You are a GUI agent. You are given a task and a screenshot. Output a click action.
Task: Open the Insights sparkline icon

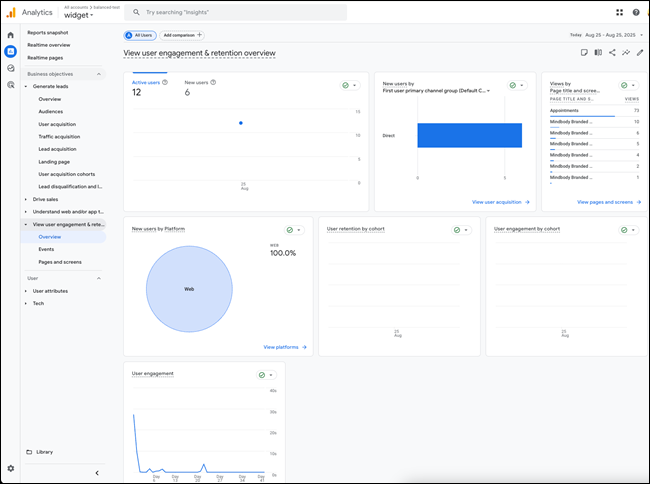626,53
